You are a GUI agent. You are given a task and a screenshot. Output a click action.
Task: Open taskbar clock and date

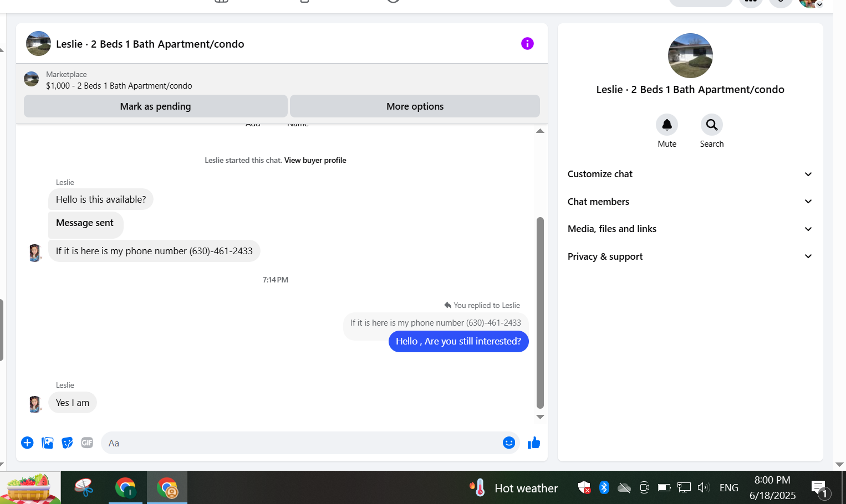[x=772, y=488]
